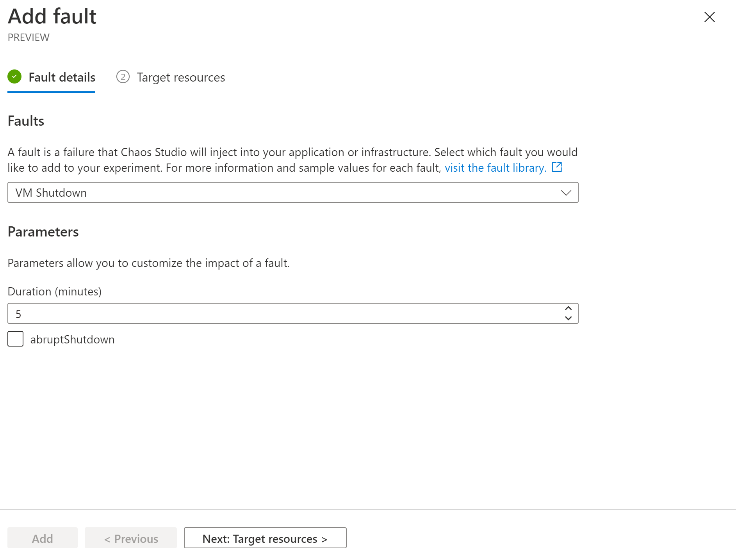Click the abruptShutdown label
Viewport: 736px width, 560px height.
[x=72, y=340]
